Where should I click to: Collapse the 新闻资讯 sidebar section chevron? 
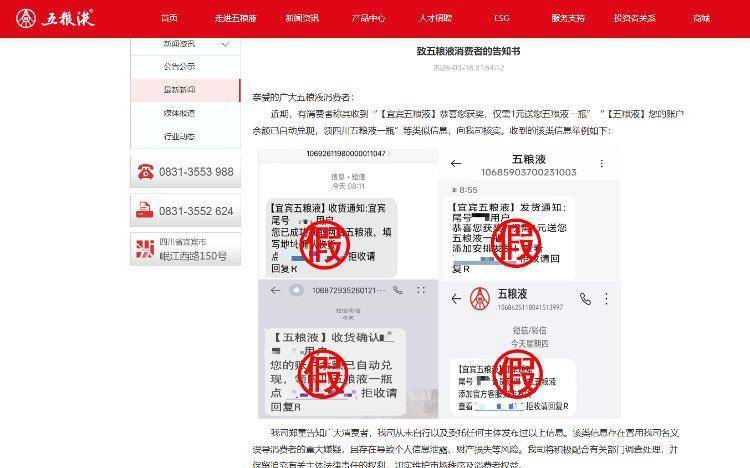coord(226,44)
